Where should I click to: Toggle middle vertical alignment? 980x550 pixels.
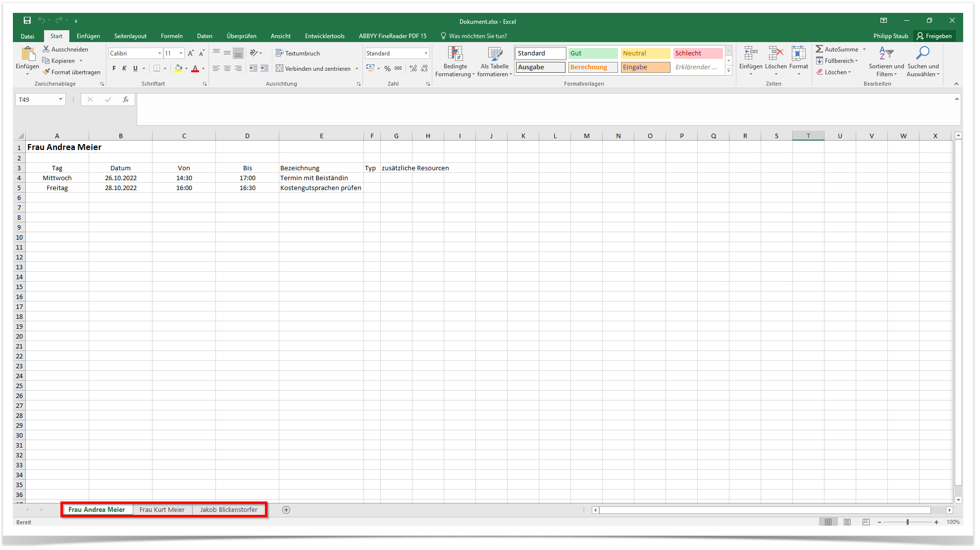227,53
